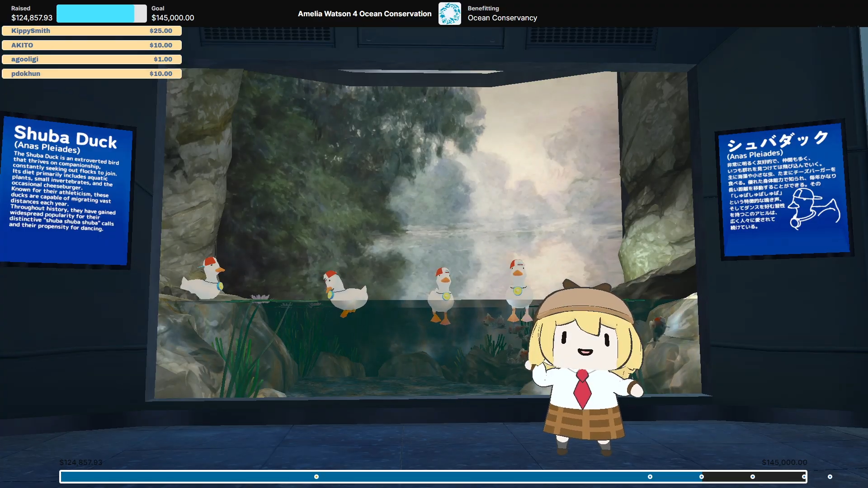Click the third milestone marker at fill edge
The image size is (868, 488).
pyautogui.click(x=702, y=477)
